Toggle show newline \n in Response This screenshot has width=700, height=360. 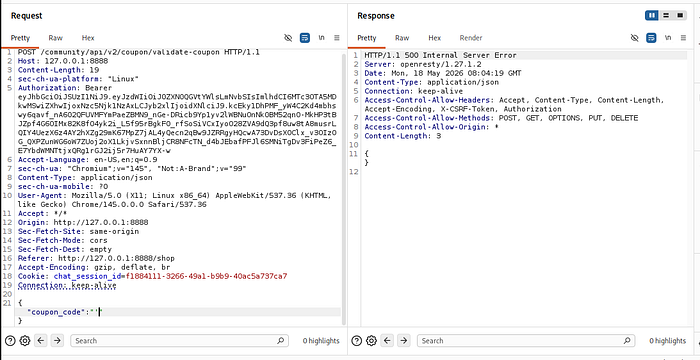click(668, 38)
